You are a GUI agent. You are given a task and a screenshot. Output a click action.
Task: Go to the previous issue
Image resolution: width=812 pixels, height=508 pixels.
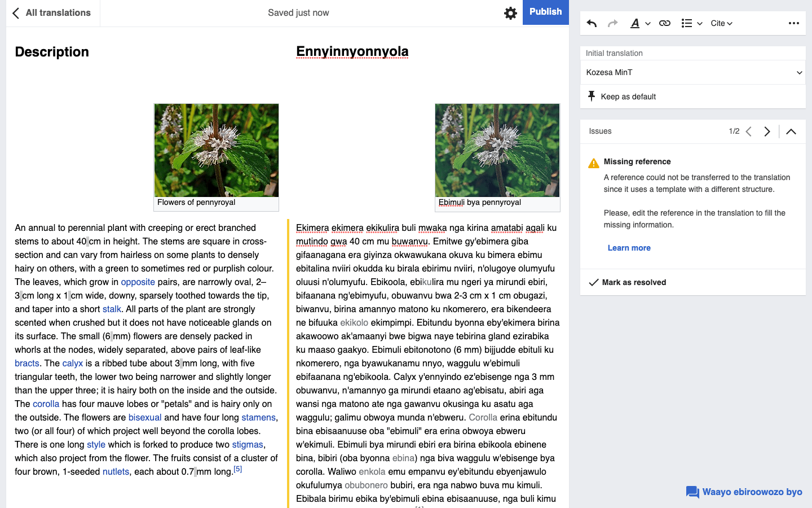tap(749, 132)
